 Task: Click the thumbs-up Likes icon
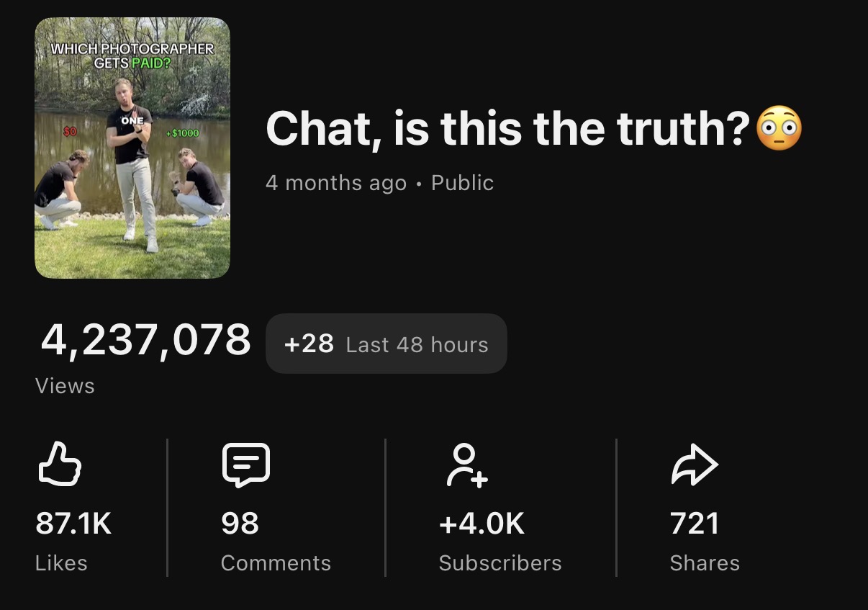tap(59, 465)
